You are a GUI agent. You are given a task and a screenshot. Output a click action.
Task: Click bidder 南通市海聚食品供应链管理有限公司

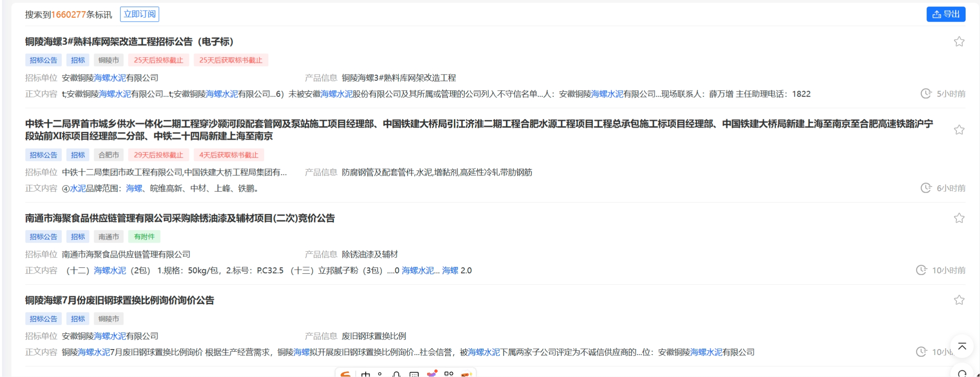point(126,255)
